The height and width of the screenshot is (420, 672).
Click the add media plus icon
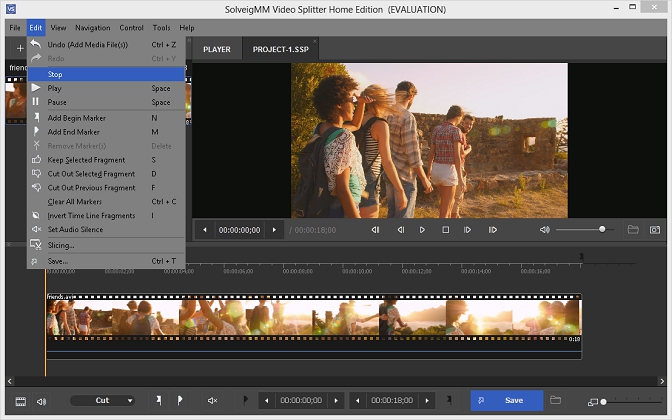click(20, 48)
